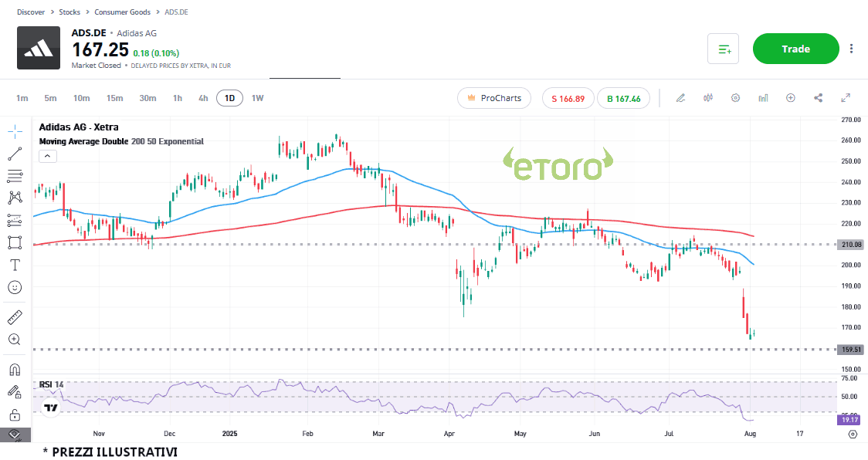The height and width of the screenshot is (460, 868).
Task: Open the chart type candlestick icon
Action: (708, 98)
